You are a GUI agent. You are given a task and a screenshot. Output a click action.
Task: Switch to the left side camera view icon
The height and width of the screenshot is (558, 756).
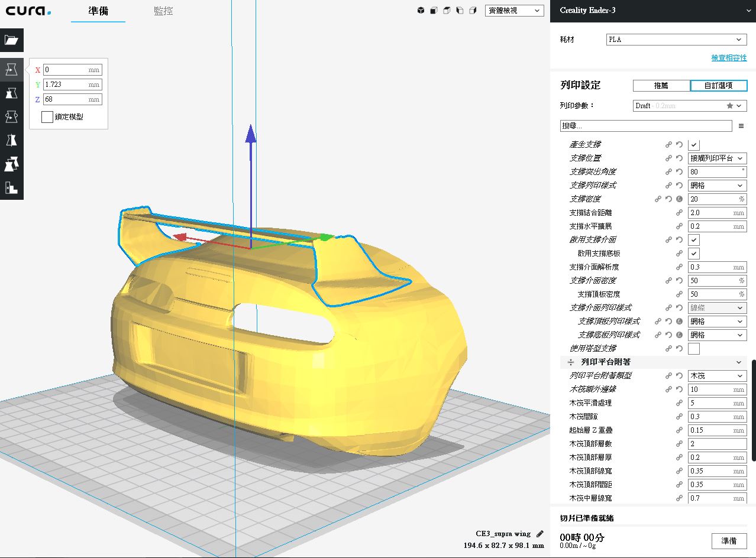(x=460, y=11)
